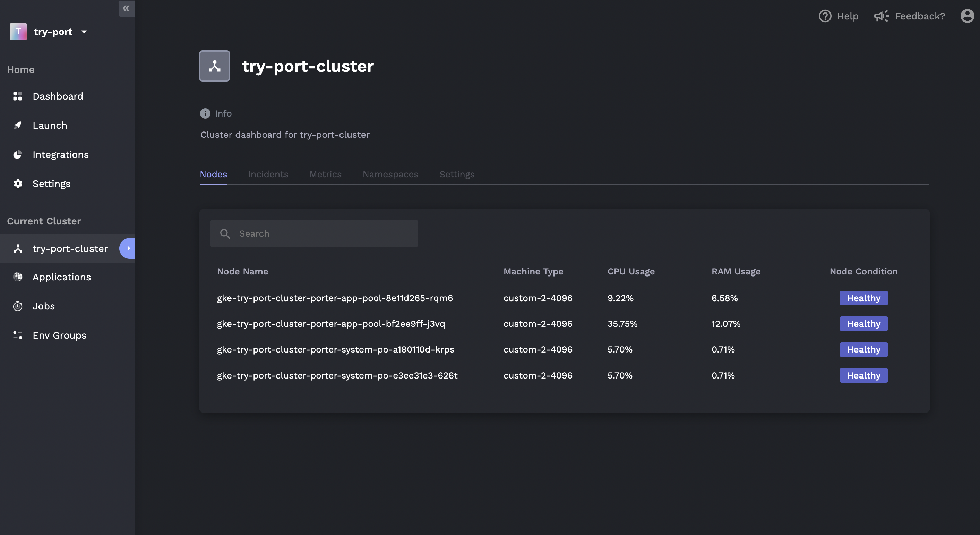Click the try-port-cluster page title
The image size is (980, 535).
(308, 66)
